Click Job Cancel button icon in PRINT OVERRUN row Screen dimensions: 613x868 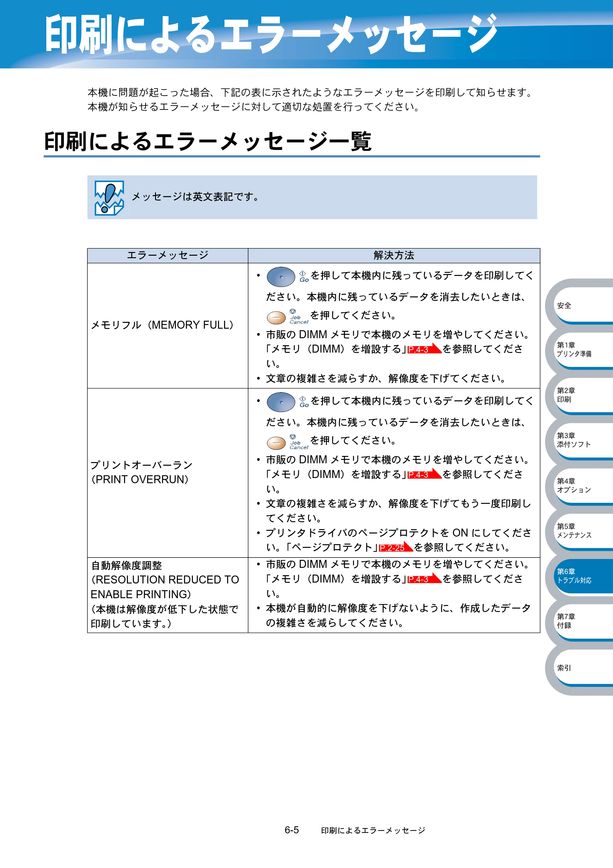(x=276, y=443)
